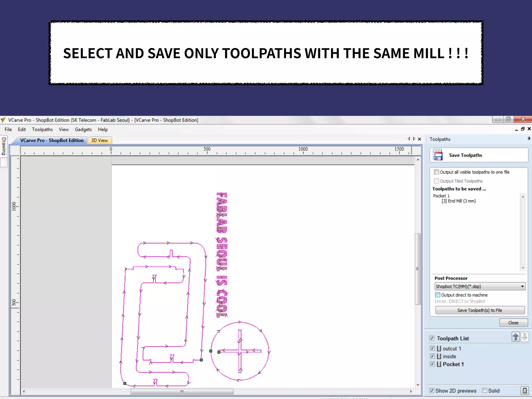Click the outcut 1 end mill icon
532x399 pixels.
(x=439, y=349)
